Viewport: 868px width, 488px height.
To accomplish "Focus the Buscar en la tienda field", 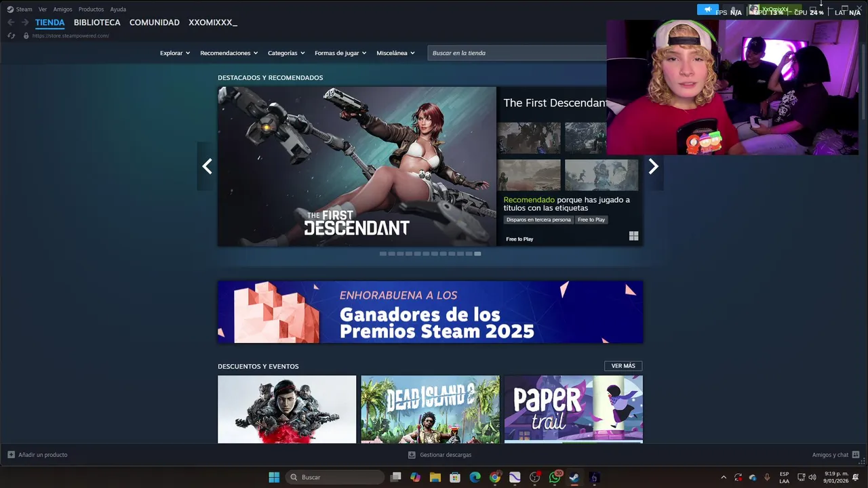I will (x=517, y=53).
